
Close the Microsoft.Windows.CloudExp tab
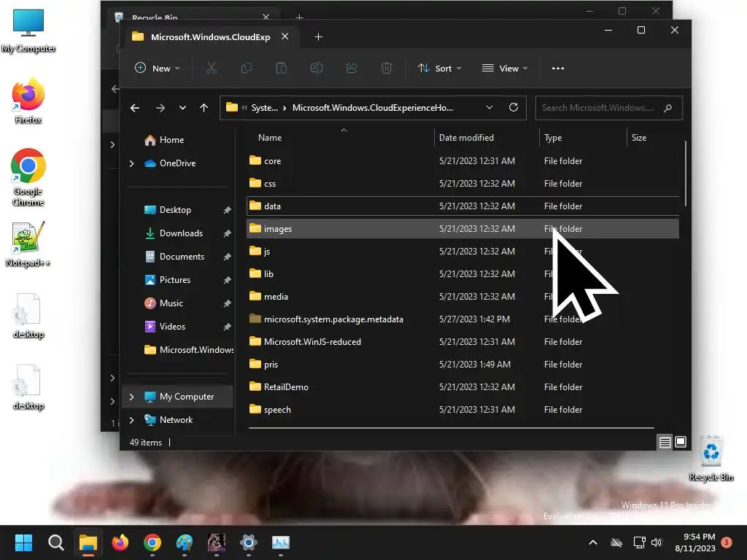[285, 36]
